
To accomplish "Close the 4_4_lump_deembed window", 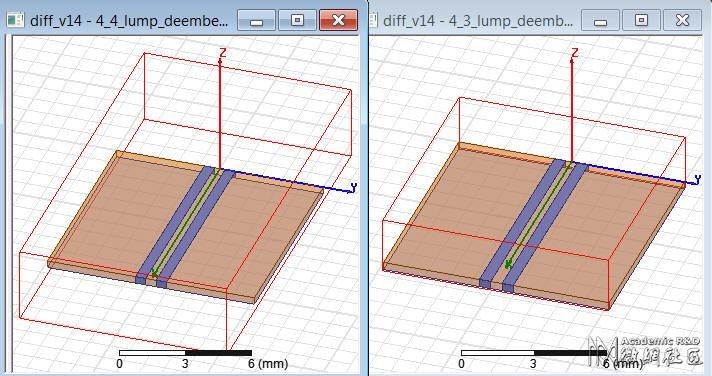I will coord(338,20).
